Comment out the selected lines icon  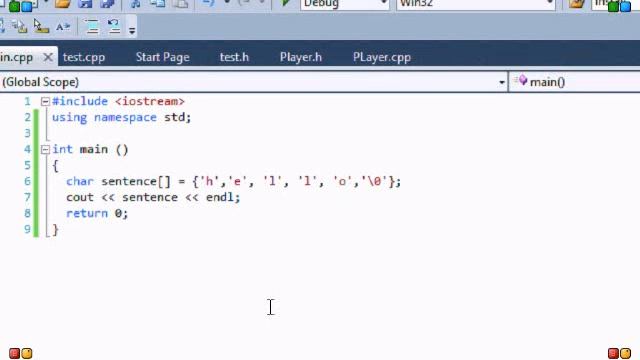92,27
